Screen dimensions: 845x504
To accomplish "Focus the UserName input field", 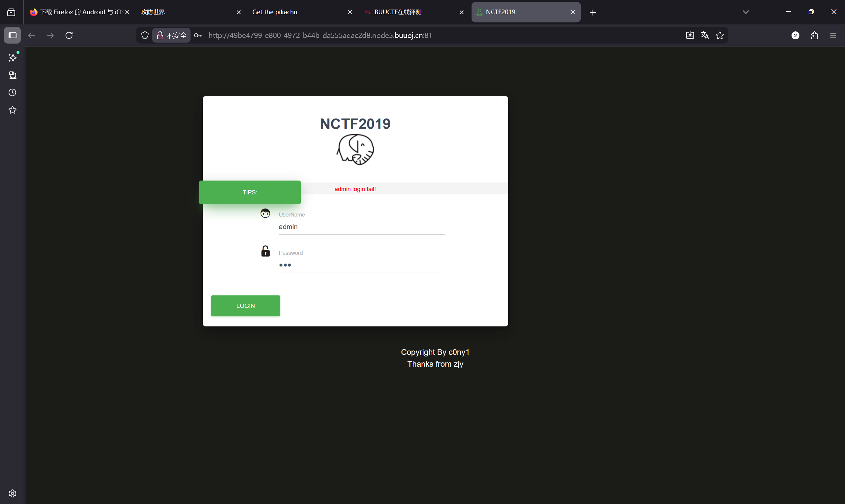I will [x=362, y=227].
